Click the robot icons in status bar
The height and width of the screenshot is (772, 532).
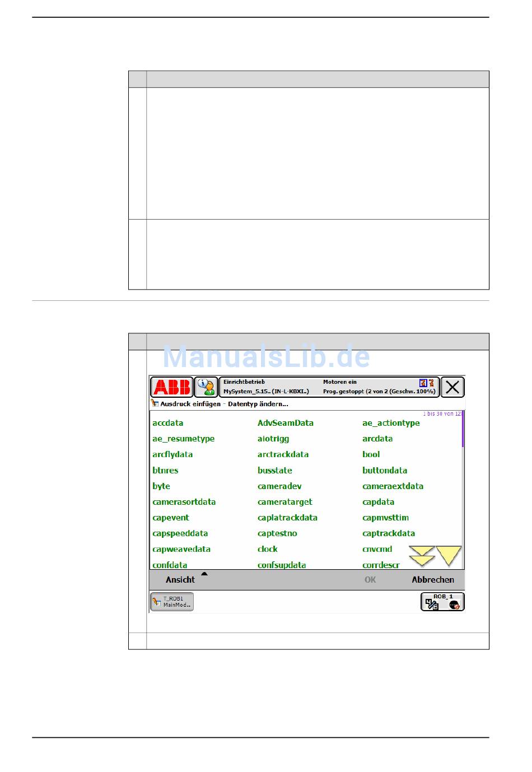[x=427, y=383]
